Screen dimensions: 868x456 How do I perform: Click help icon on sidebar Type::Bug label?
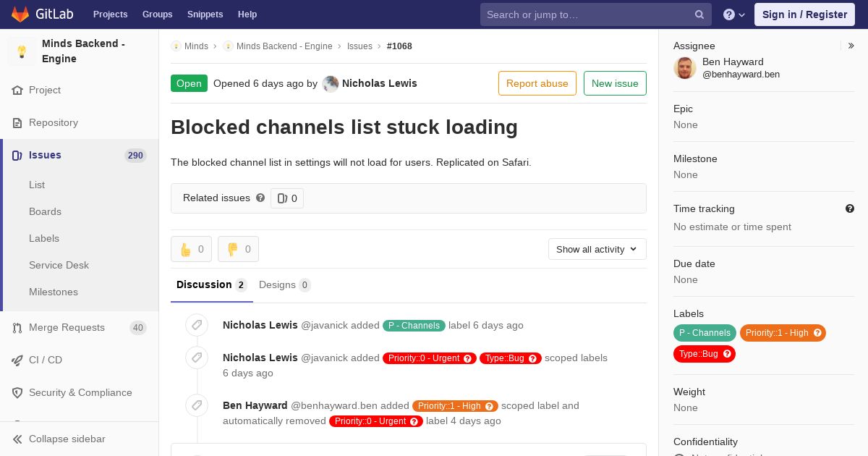point(728,354)
